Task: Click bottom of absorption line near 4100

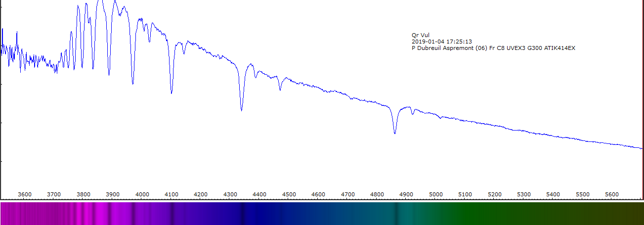Action: point(172,92)
